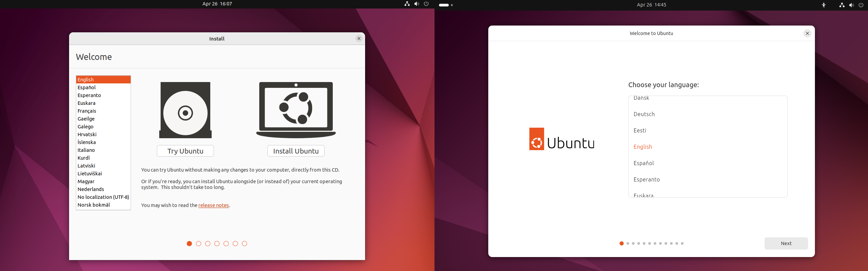
Task: Select Español in Install language list
Action: pyautogui.click(x=103, y=87)
